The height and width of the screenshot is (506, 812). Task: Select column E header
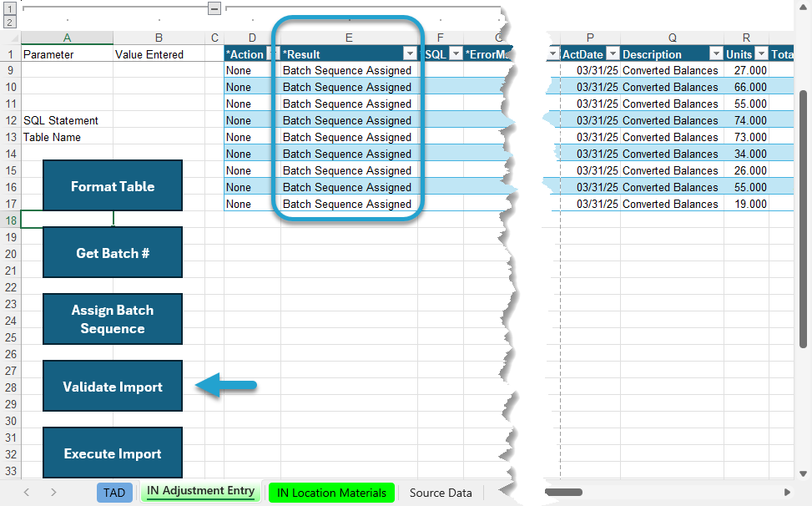pos(349,38)
